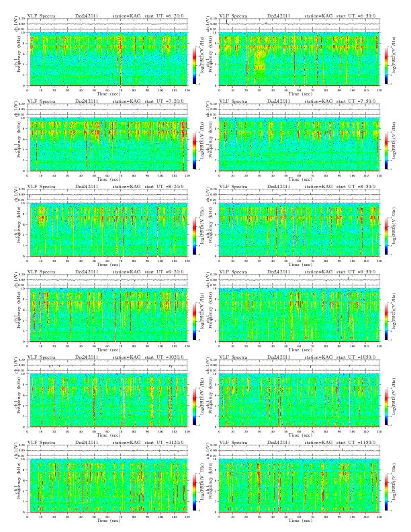Screen dimensions: 411x532
Task: Select the spectrogram starting UT 6:20:0
Action: 107,59
